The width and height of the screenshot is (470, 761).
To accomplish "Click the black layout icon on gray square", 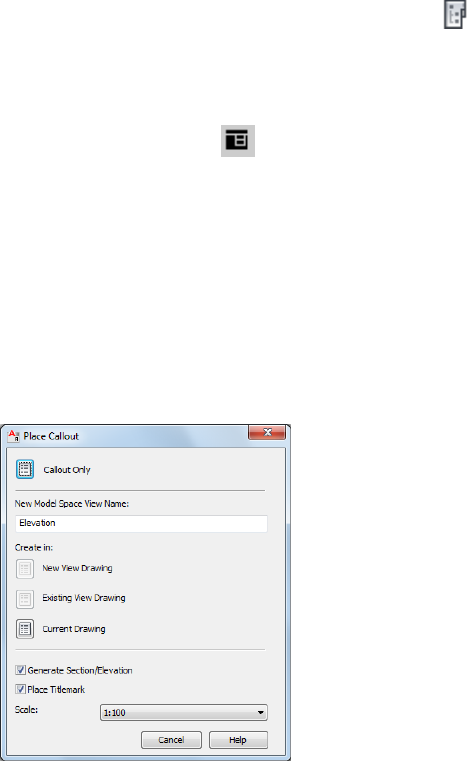I will (x=238, y=141).
